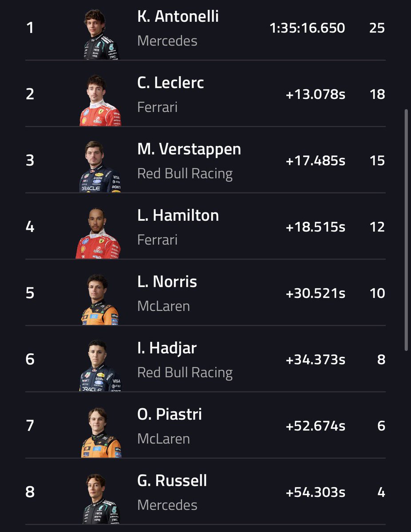Click McLaren team label under Piastri
Image resolution: width=411 pixels, height=532 pixels.
click(x=164, y=439)
